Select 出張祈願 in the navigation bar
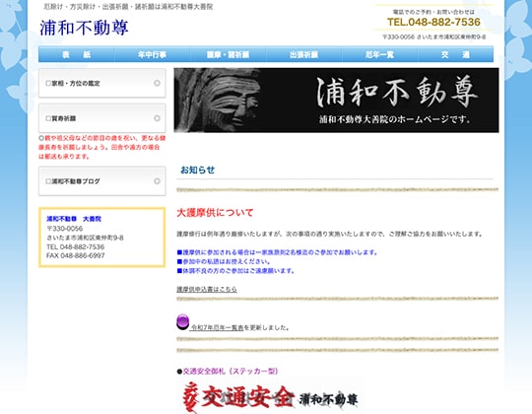Image resolution: width=532 pixels, height=414 pixels. pos(303,54)
